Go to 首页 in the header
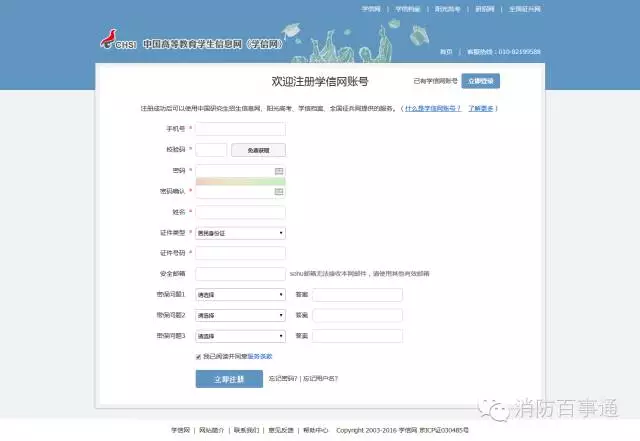Viewport: 640px width, 441px height. (446, 52)
